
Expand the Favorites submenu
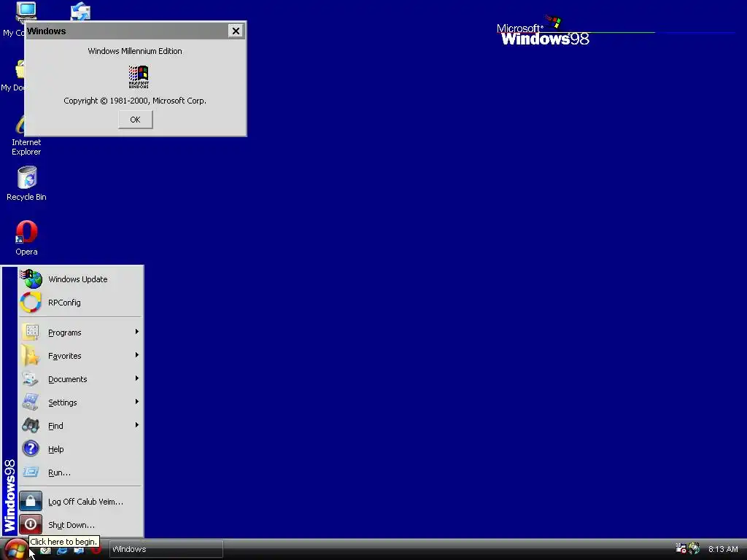81,355
